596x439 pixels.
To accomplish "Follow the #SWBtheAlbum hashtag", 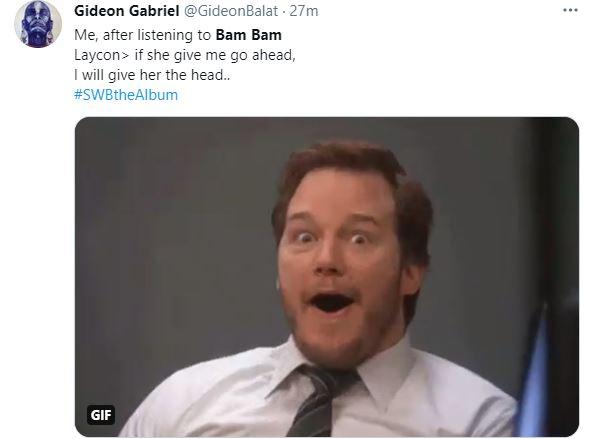I will click(126, 95).
